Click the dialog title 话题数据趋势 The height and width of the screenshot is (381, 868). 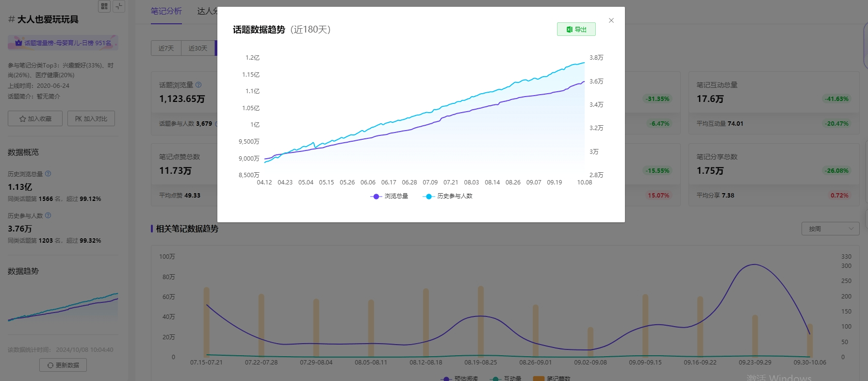[259, 30]
